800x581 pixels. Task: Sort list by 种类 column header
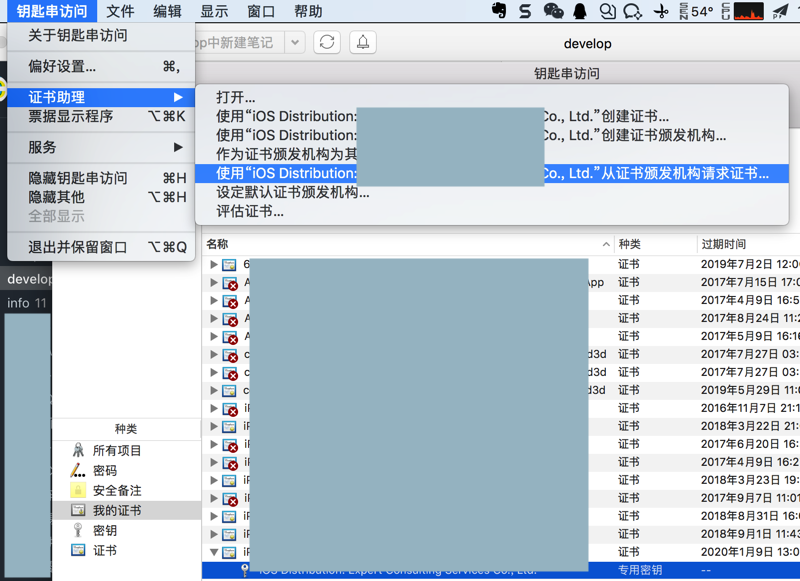[x=655, y=244]
